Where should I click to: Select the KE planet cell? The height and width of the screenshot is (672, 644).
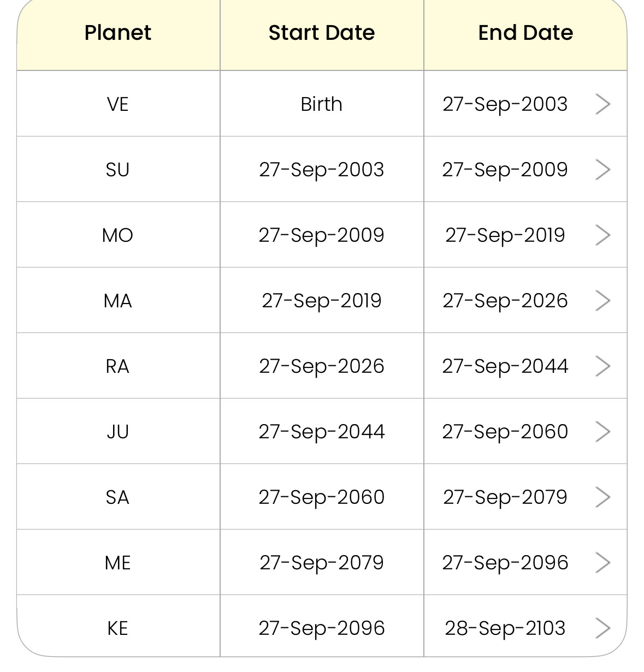point(118,628)
